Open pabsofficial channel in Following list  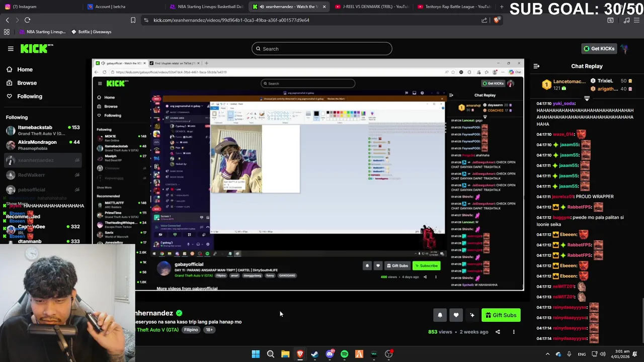click(x=42, y=190)
